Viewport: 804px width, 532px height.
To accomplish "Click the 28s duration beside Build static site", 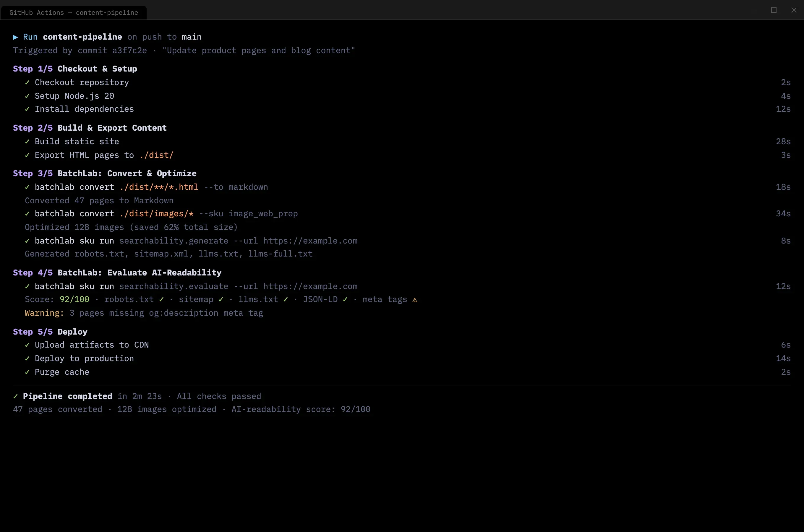I will (x=783, y=142).
